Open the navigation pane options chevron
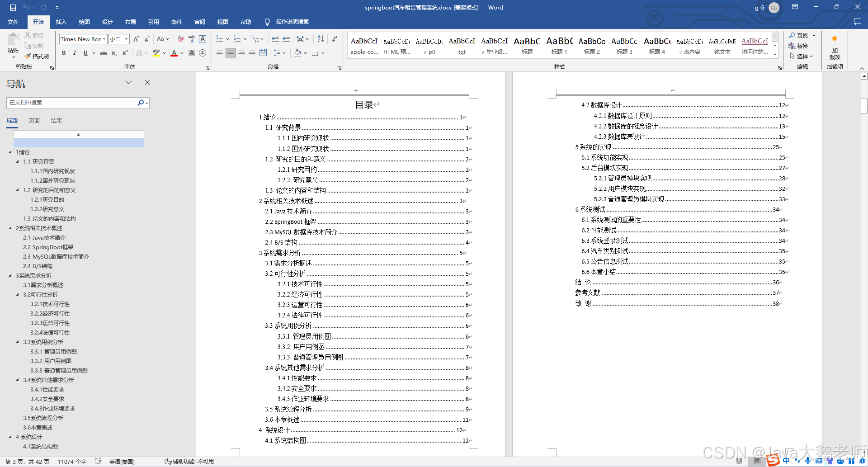The height and width of the screenshot is (467, 868). coord(129,82)
